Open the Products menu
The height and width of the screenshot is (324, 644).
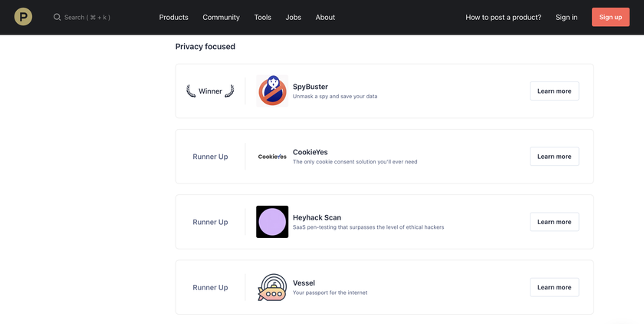(173, 17)
